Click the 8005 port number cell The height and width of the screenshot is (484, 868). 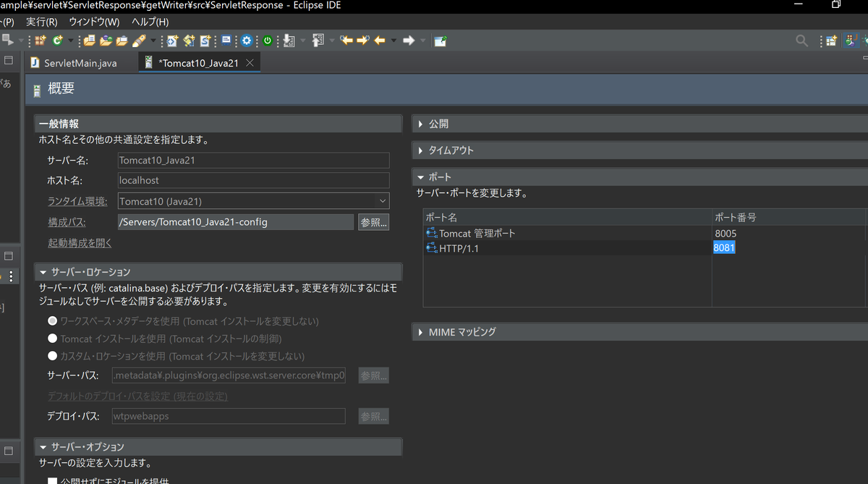coord(726,234)
